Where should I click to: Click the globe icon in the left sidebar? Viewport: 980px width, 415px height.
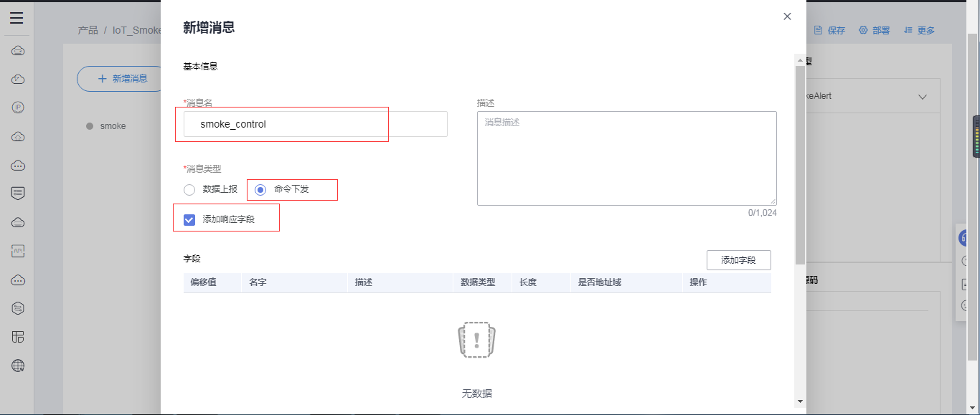pos(19,366)
